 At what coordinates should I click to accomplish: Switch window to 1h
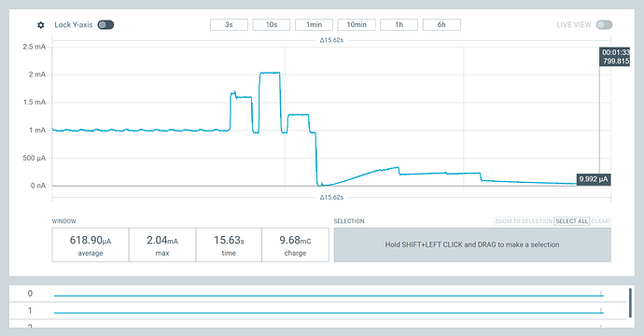click(x=399, y=24)
